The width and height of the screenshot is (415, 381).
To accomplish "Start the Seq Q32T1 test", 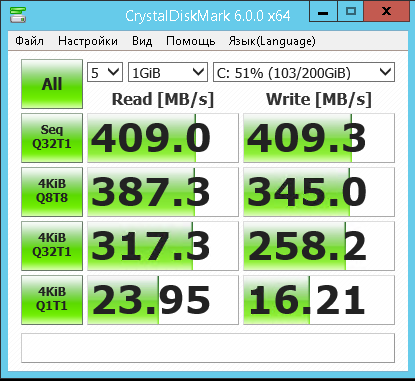I will (52, 138).
